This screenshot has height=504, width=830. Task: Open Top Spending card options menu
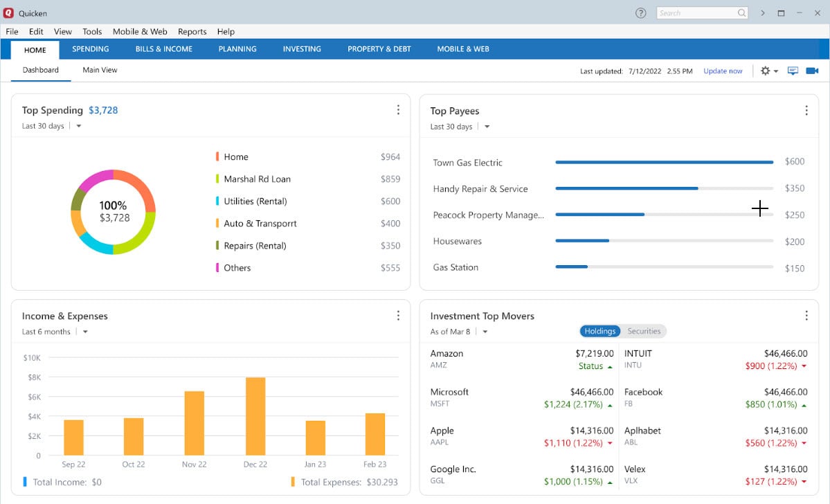click(x=398, y=109)
